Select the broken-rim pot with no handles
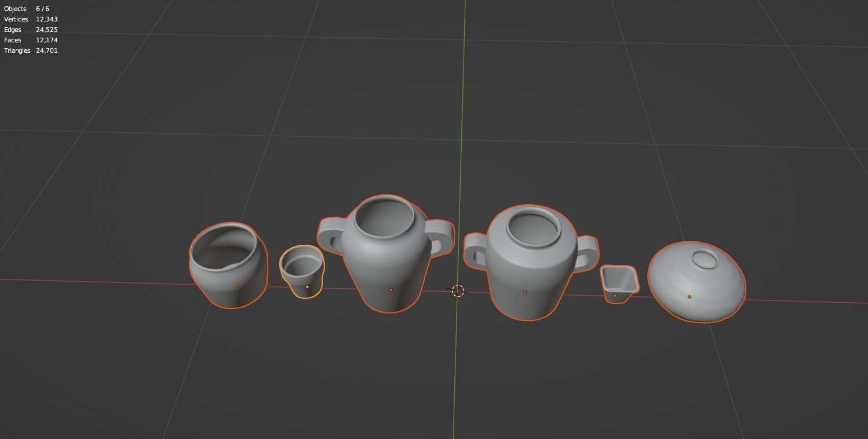This screenshot has height=439, width=868. click(x=229, y=265)
